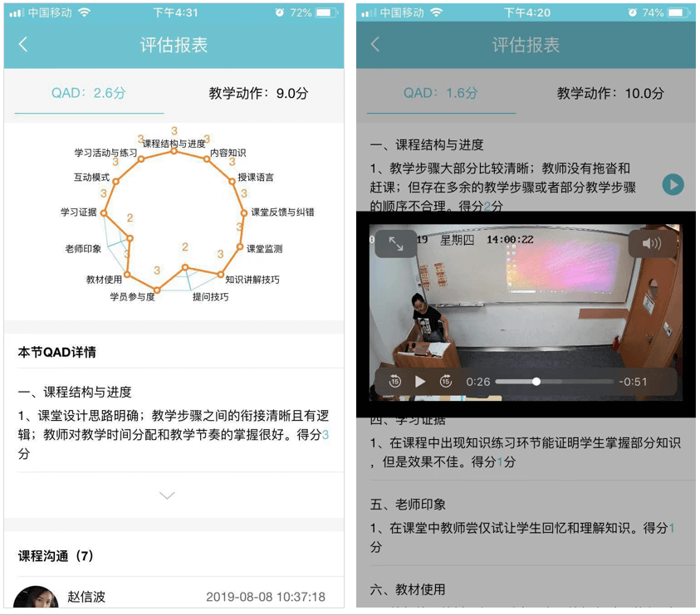This screenshot has height=615, width=700.
Task: Select 教学动作 9.0分 tab
Action: (258, 93)
